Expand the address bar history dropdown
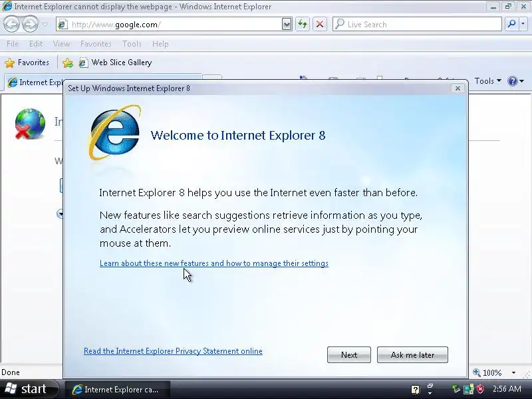Screen dimensions: 532x399 [287, 25]
